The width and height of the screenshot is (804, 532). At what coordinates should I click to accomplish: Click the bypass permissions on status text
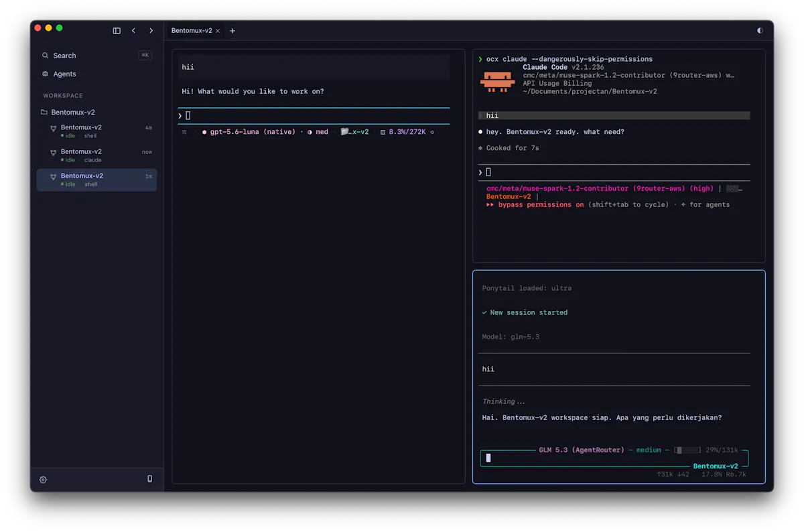pos(541,205)
